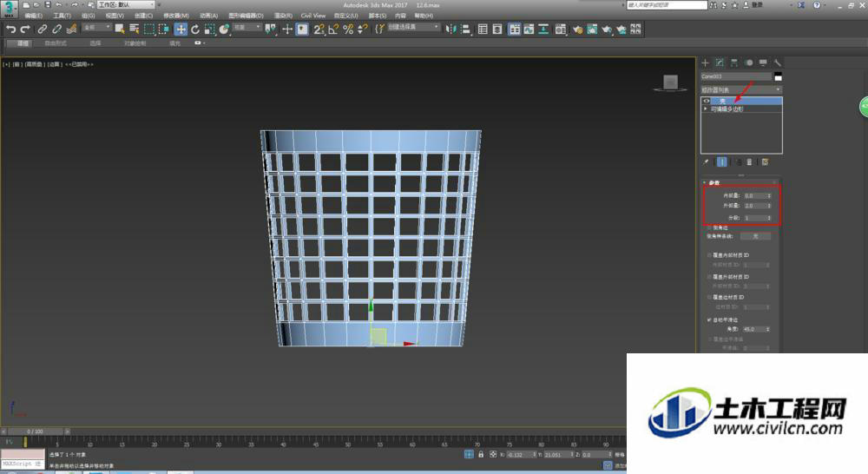Click the Outer Amount spinner arrows

tap(769, 206)
